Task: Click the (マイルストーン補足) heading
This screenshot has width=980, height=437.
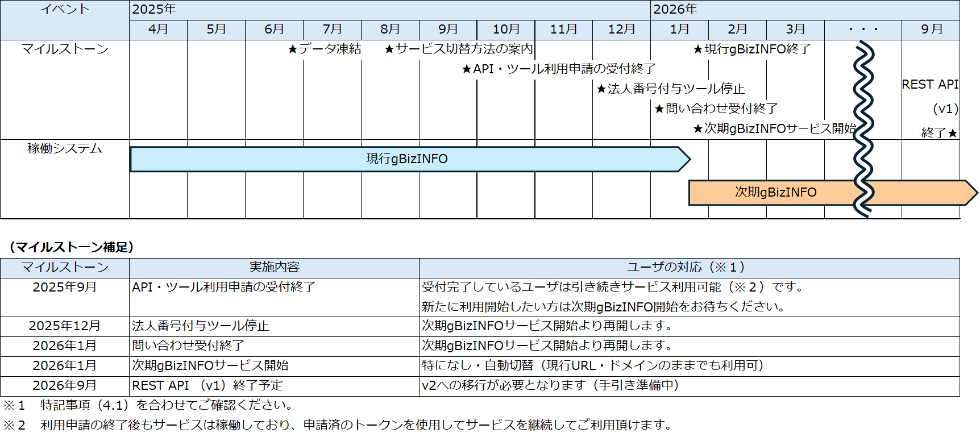Action: point(72,247)
